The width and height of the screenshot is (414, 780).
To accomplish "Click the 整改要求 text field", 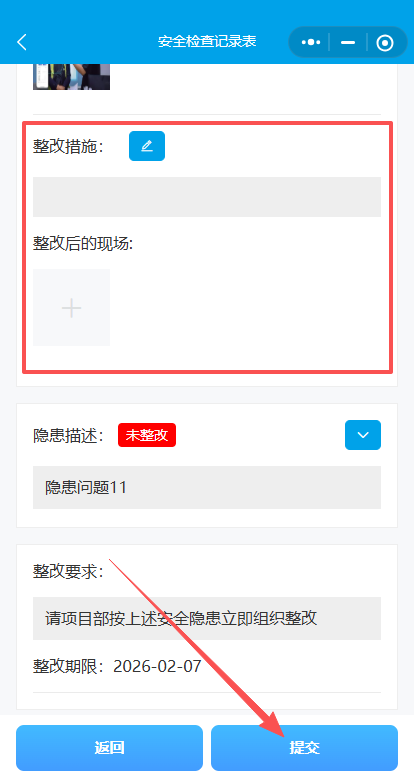I will coord(207,618).
